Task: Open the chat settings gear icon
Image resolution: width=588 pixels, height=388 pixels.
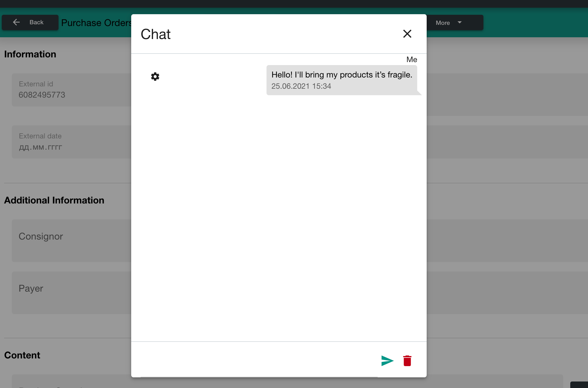Action: [x=155, y=77]
